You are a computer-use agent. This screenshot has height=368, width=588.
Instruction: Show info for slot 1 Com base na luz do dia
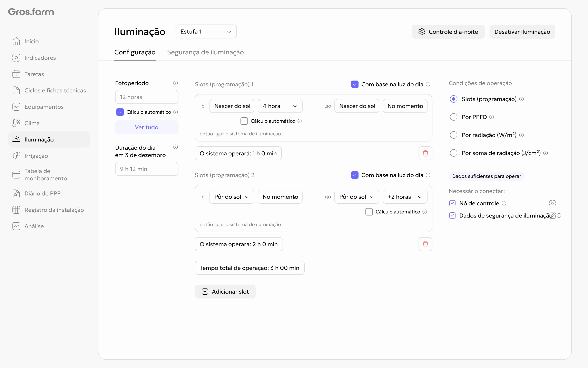click(x=428, y=84)
